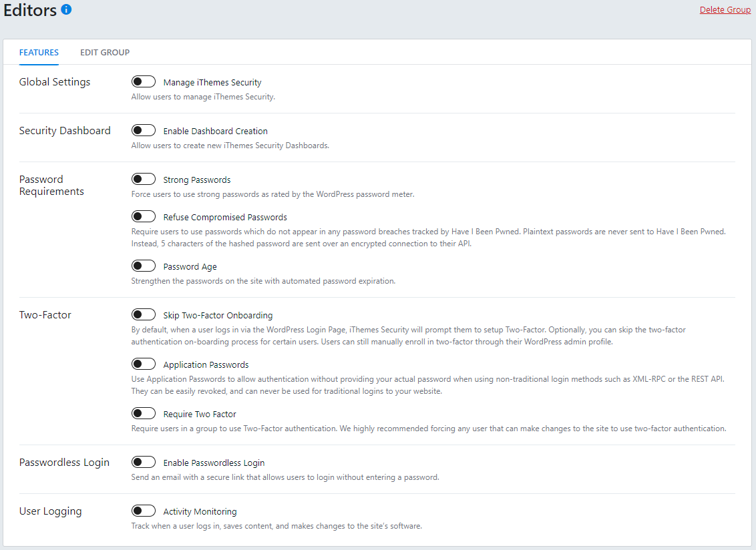Switch to the EDIT GROUP tab
Image resolution: width=756 pixels, height=550 pixels.
pyautogui.click(x=104, y=52)
